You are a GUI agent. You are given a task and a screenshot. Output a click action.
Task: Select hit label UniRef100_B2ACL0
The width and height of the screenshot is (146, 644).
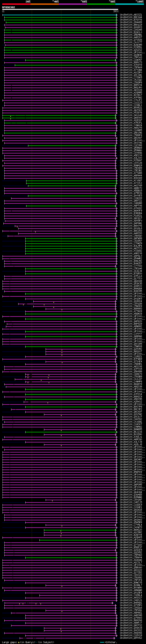click(x=131, y=32)
